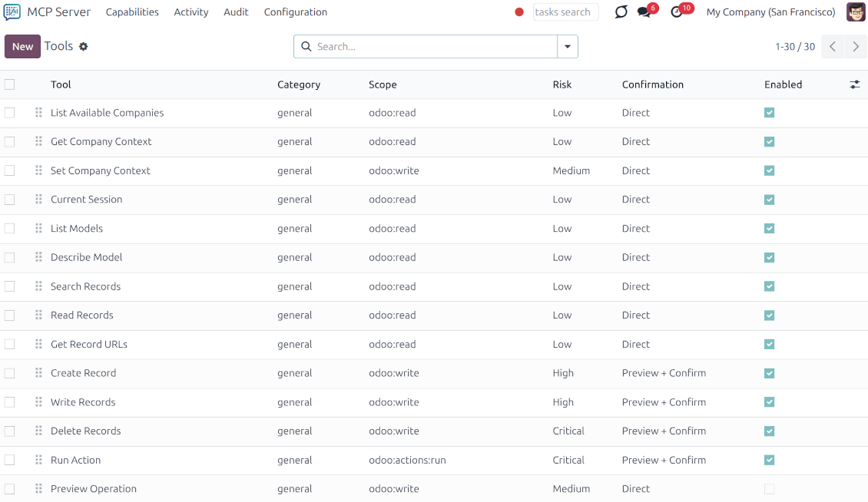Click the systray spinner sync icon

click(x=621, y=12)
